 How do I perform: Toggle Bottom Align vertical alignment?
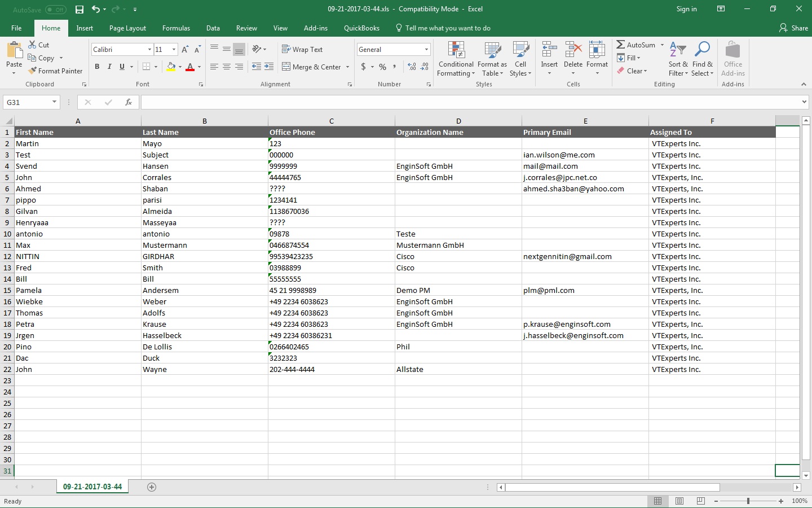tap(239, 49)
